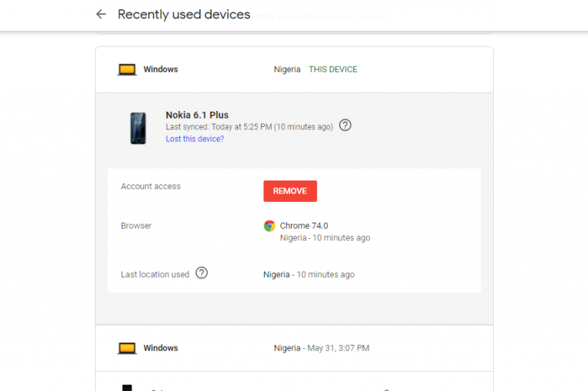Click 'Account access' label
Screen dimensions: 588x391
tap(150, 186)
